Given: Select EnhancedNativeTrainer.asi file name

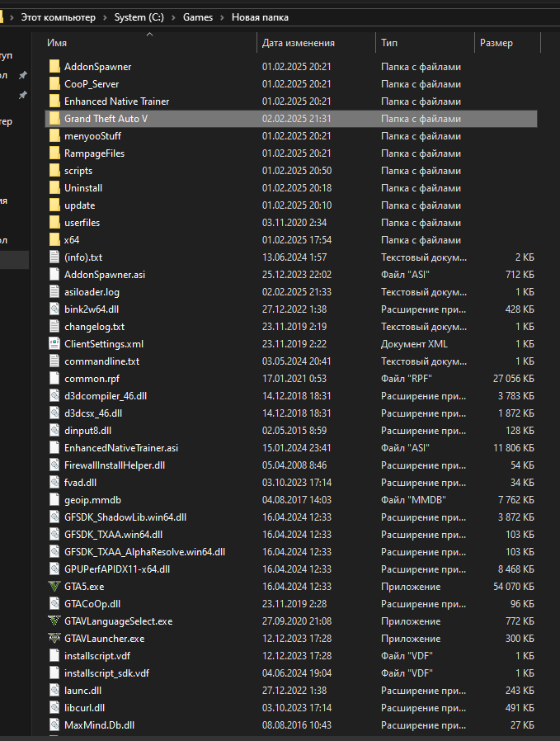Looking at the screenshot, I should [121, 448].
